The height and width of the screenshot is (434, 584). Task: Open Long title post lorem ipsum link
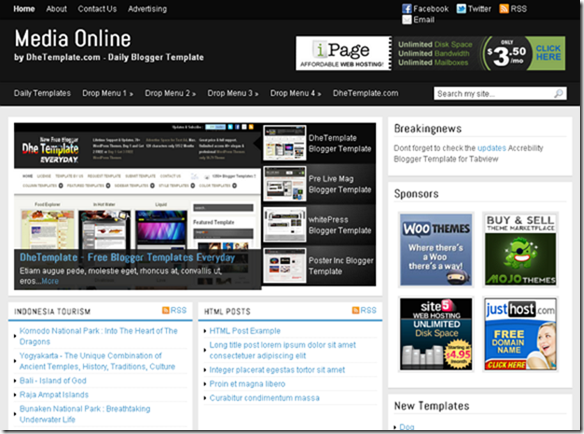(283, 350)
